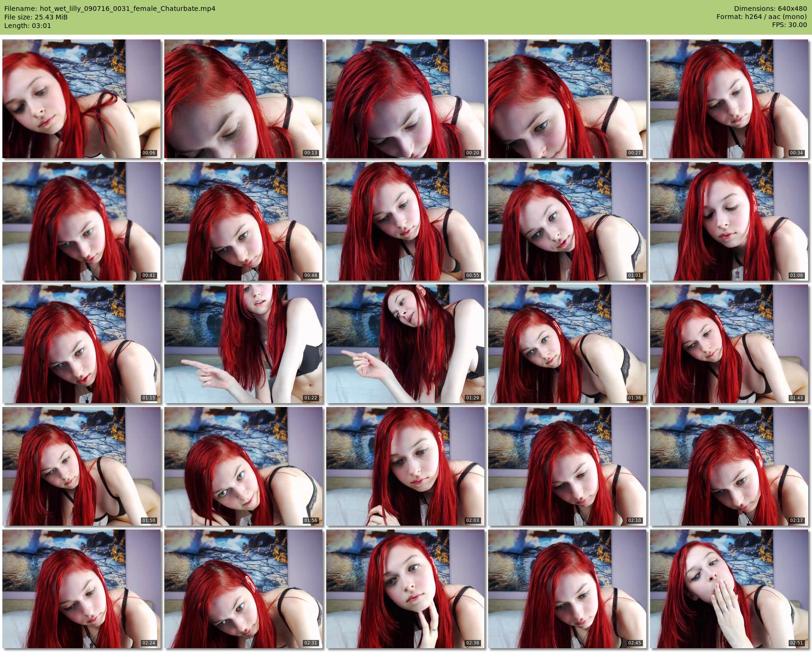Choose the thumbnail timestamped 01:01

coord(567,221)
